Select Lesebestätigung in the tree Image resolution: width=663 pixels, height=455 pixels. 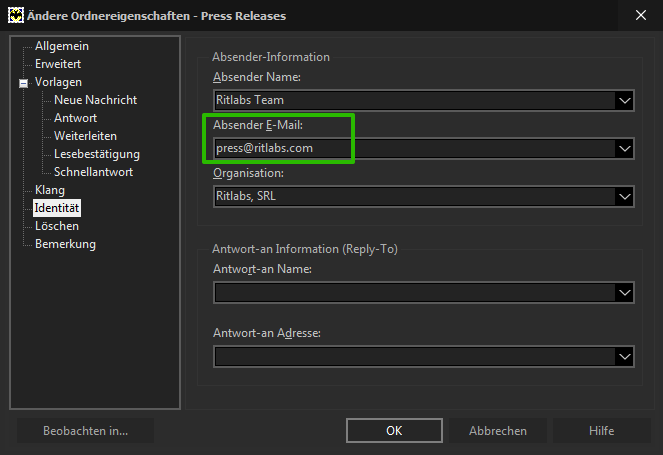pyautogui.click(x=97, y=154)
